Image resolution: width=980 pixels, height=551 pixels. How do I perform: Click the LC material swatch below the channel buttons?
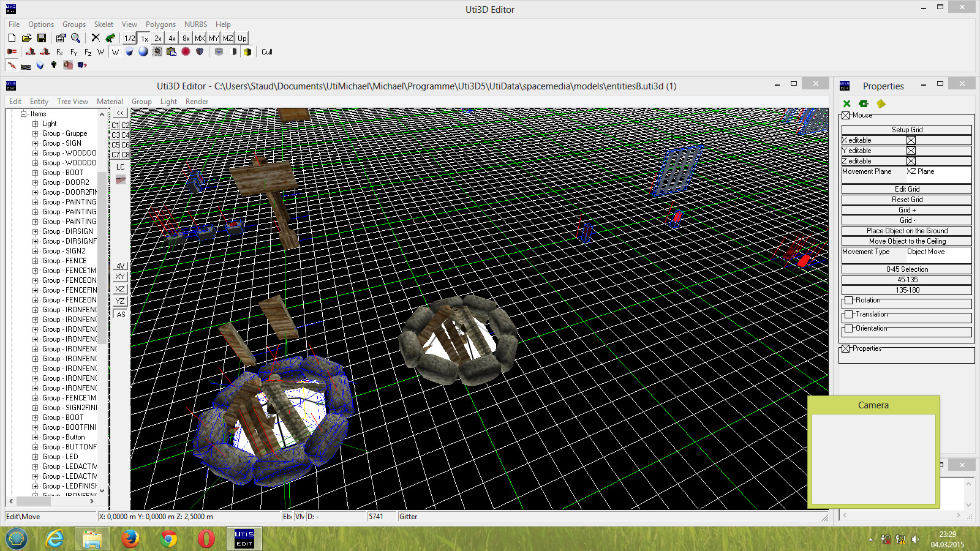pyautogui.click(x=119, y=179)
